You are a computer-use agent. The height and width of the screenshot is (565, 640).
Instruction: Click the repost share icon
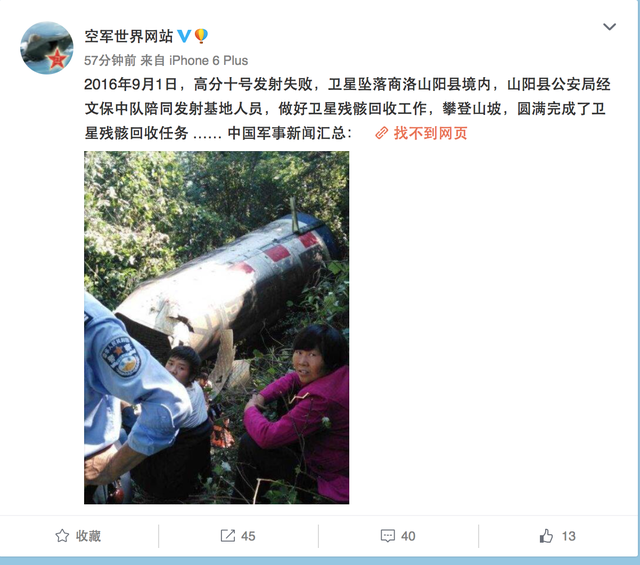(x=228, y=536)
